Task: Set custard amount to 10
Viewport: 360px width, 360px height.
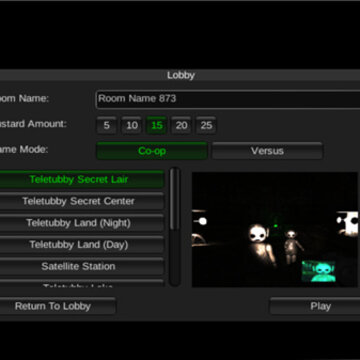Action: (x=131, y=125)
